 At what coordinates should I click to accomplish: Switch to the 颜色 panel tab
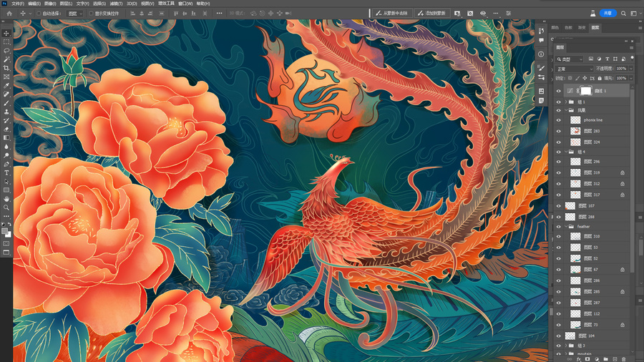(x=555, y=27)
